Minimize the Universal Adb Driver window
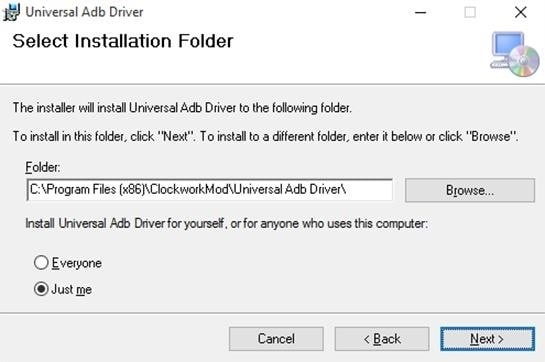Viewport: 545px width, 362px height. pos(421,13)
